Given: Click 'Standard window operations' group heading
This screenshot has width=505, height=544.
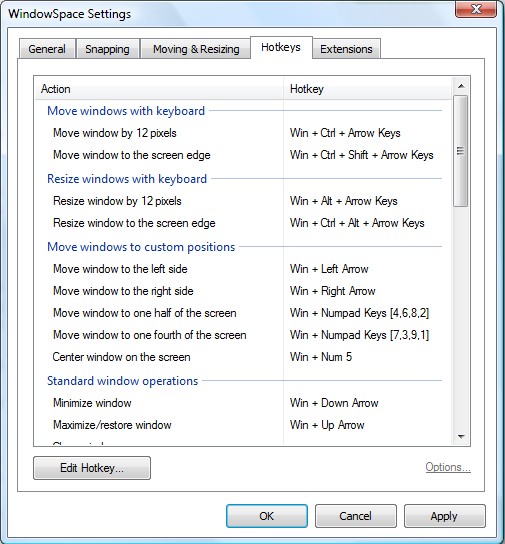Looking at the screenshot, I should 122,381.
